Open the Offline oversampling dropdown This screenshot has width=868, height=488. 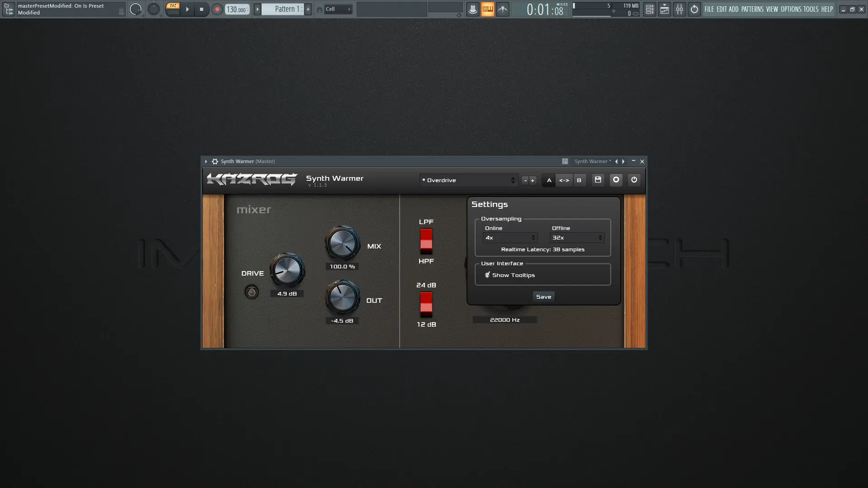click(x=576, y=238)
